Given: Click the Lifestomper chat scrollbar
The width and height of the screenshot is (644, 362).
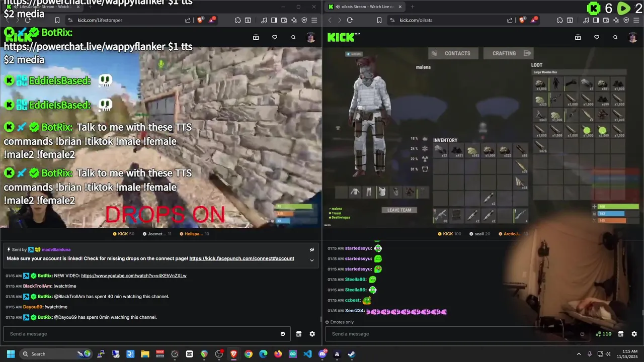Looking at the screenshot, I should click(x=320, y=319).
